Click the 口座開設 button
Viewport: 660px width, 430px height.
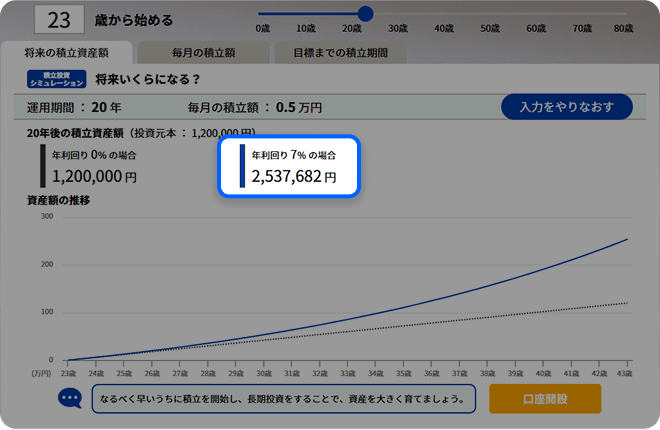click(x=545, y=399)
